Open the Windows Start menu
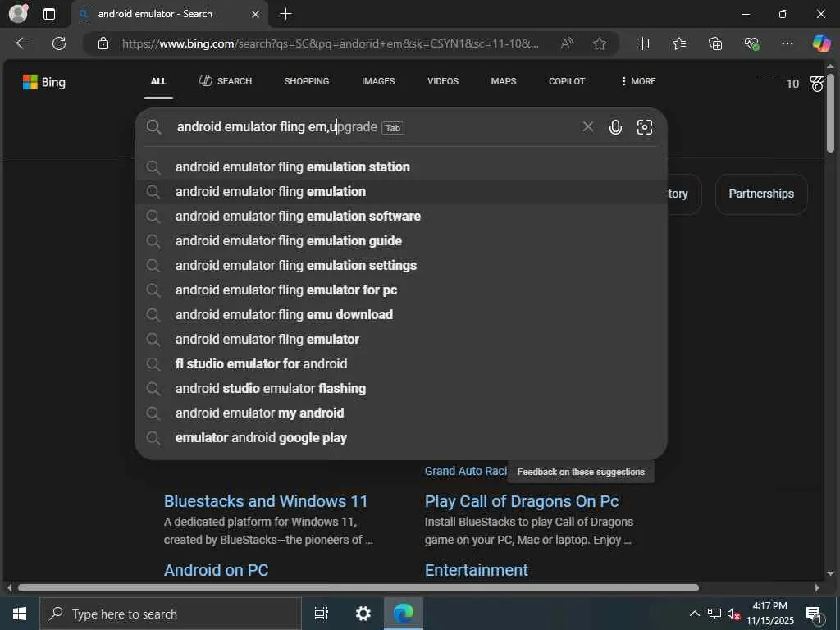This screenshot has width=840, height=630. pos(20,614)
